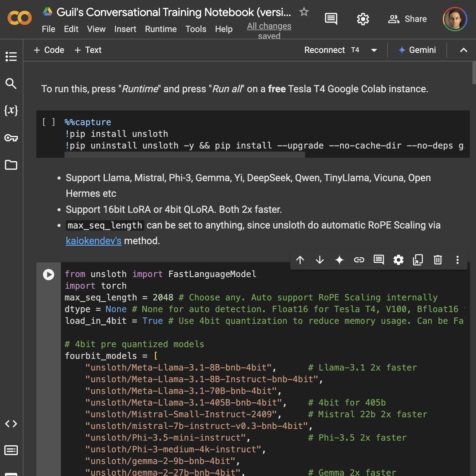
Task: Open the Runtime menu
Action: pos(161,29)
